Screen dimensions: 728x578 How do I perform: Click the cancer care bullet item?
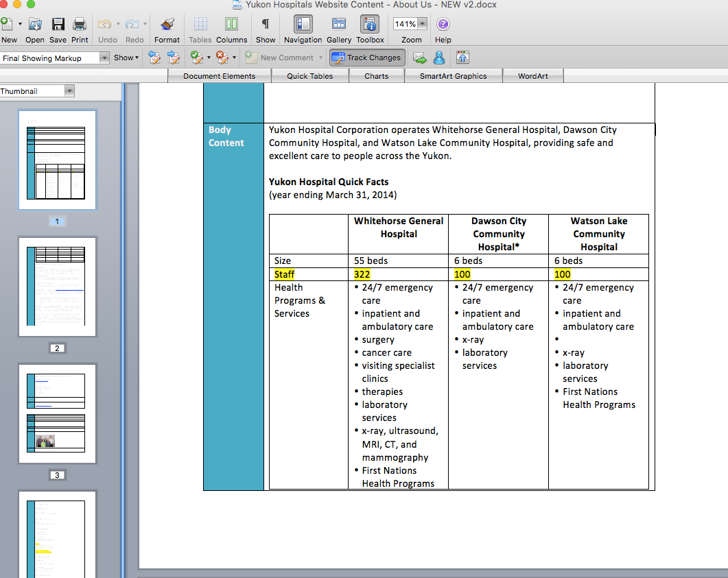coord(386,352)
